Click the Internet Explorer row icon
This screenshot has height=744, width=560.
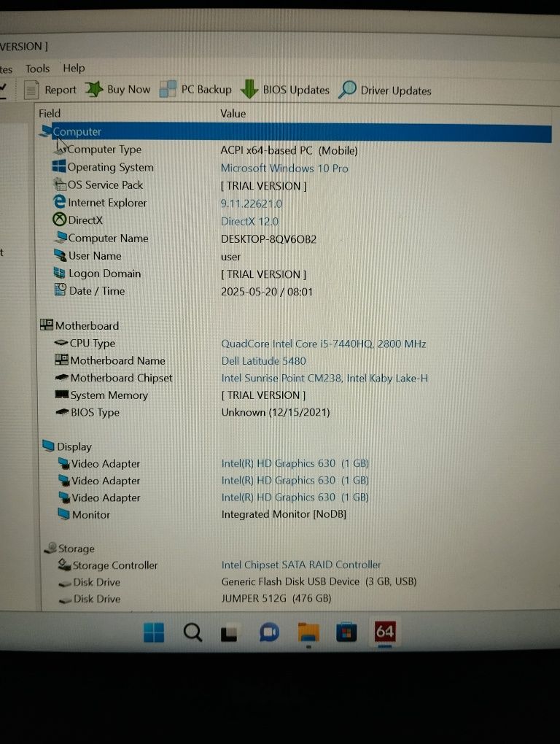(x=59, y=201)
